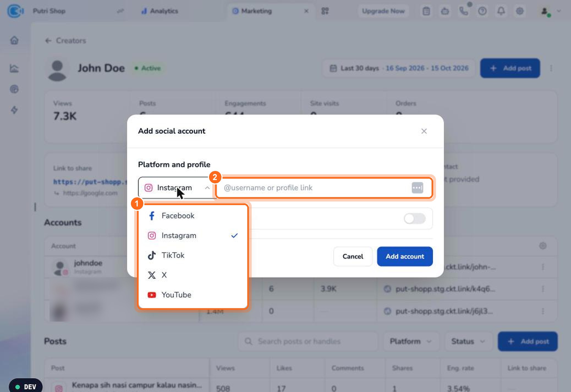Open the bot assistant icon
The height and width of the screenshot is (392, 571).
(x=445, y=11)
